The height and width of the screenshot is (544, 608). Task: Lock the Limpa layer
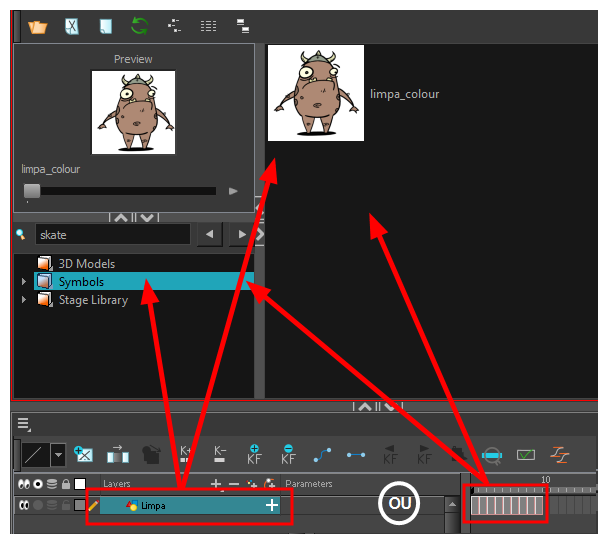pyautogui.click(x=66, y=505)
